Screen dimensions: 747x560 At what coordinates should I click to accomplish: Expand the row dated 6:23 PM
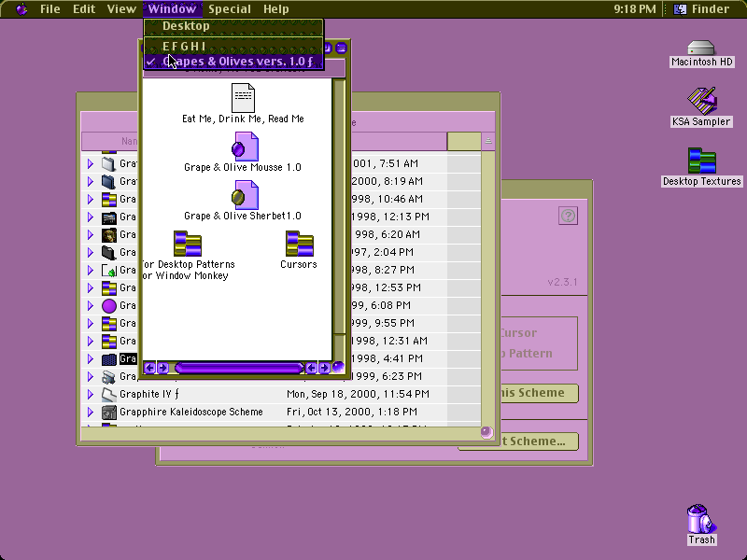click(x=91, y=377)
